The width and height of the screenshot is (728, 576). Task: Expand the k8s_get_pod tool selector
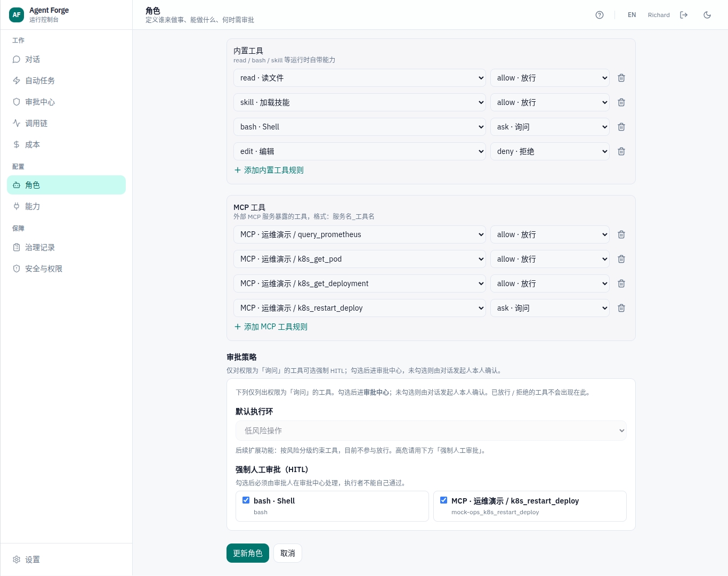point(360,259)
